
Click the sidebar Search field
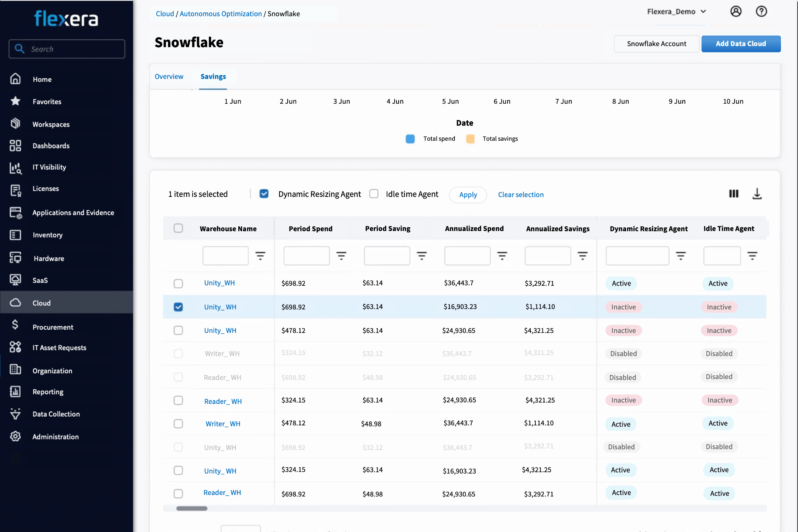[x=67, y=49]
